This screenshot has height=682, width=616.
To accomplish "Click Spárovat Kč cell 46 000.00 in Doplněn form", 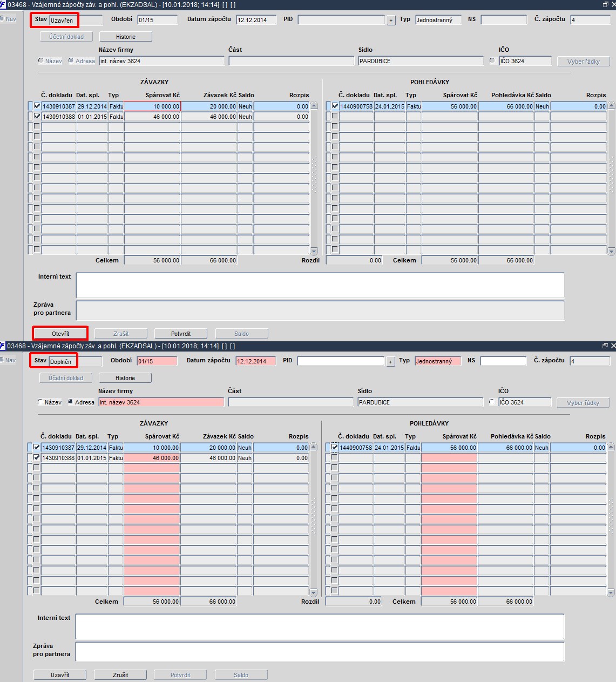I will [x=152, y=458].
